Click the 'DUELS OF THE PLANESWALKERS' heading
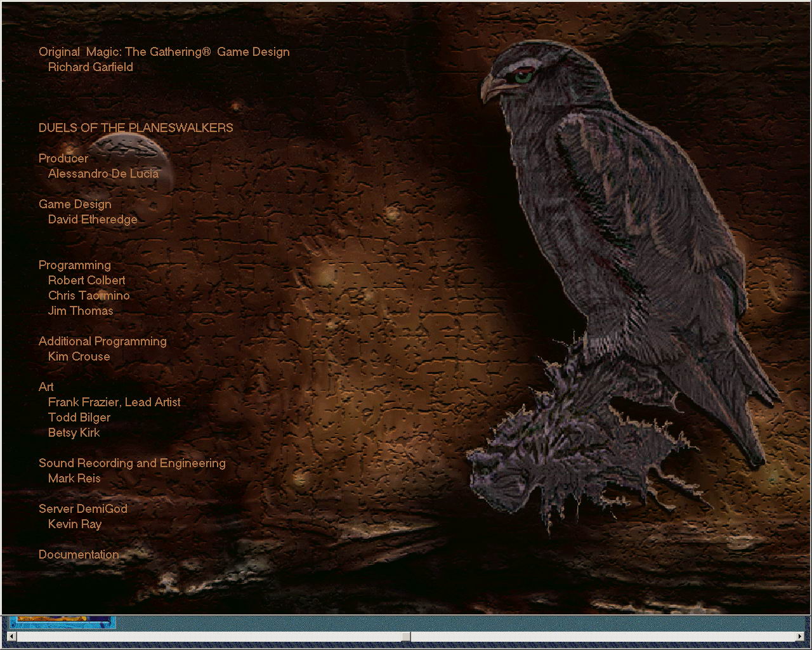812x650 pixels. tap(136, 128)
